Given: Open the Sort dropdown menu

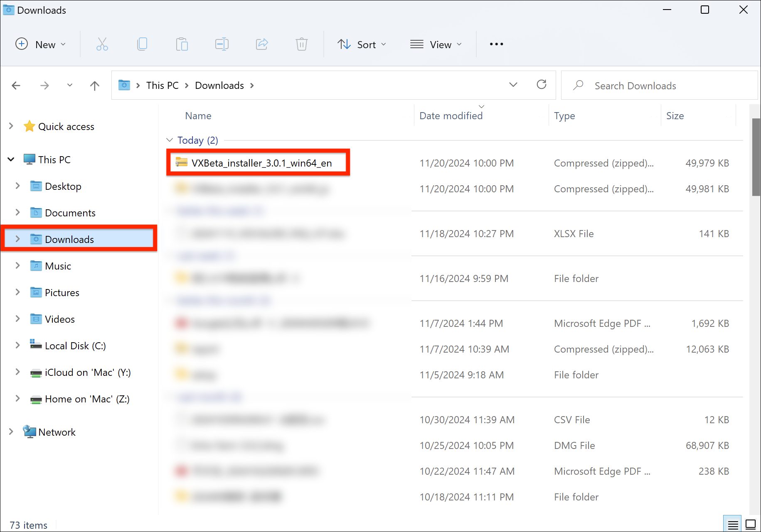Looking at the screenshot, I should (x=362, y=44).
